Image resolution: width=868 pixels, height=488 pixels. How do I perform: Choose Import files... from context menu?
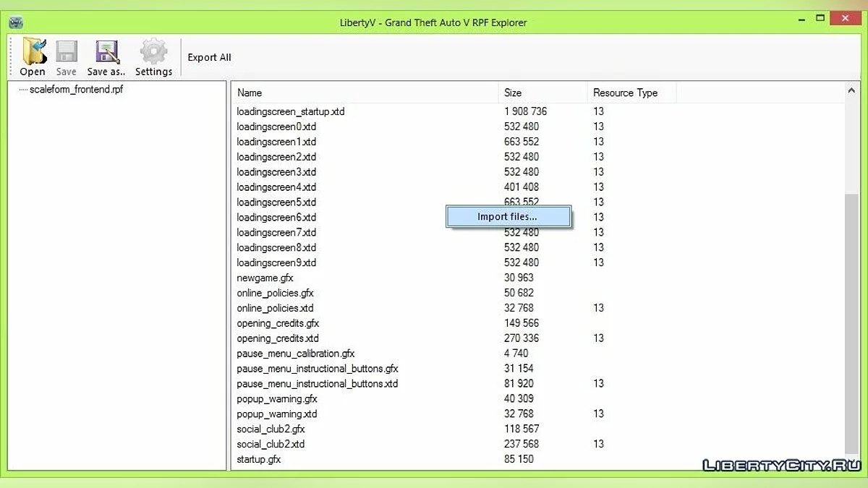(x=508, y=217)
